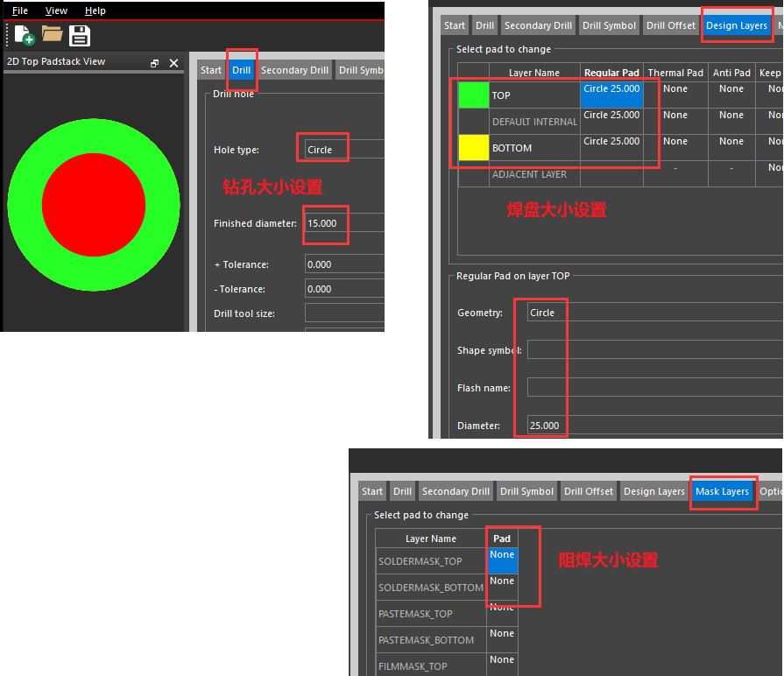Open the Geometry dropdown for layer TOP

(x=541, y=312)
